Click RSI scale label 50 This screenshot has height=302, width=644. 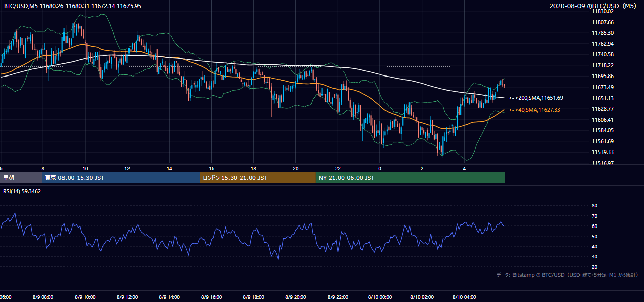coord(594,236)
